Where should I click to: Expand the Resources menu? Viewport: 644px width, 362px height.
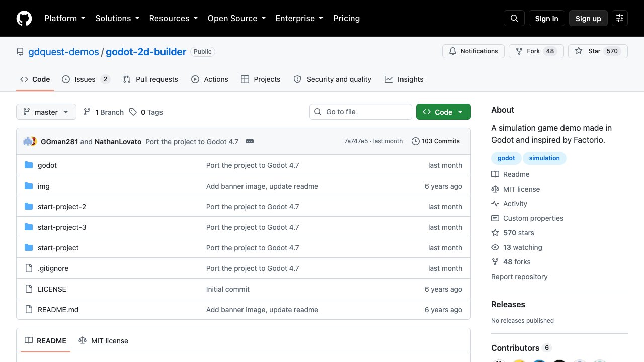click(x=173, y=18)
